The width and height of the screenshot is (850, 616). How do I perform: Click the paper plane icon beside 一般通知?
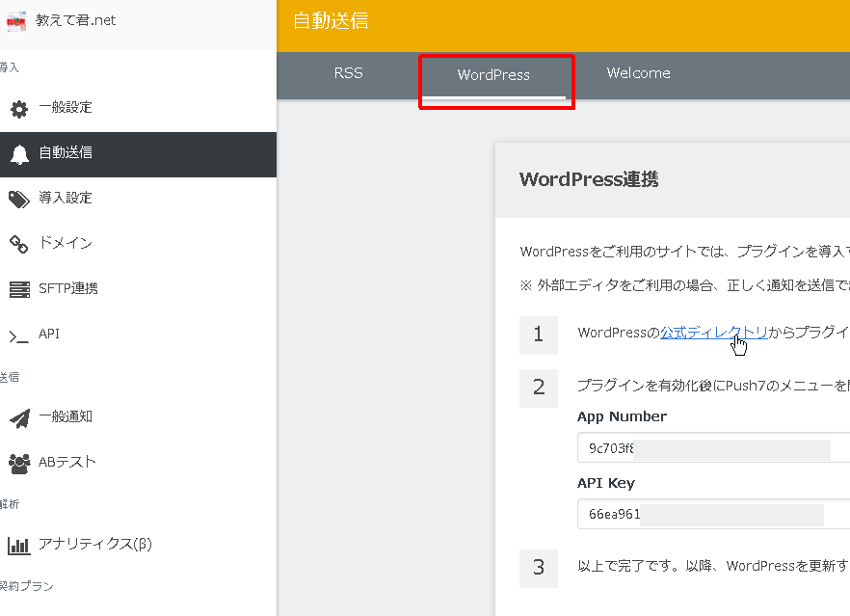19,418
